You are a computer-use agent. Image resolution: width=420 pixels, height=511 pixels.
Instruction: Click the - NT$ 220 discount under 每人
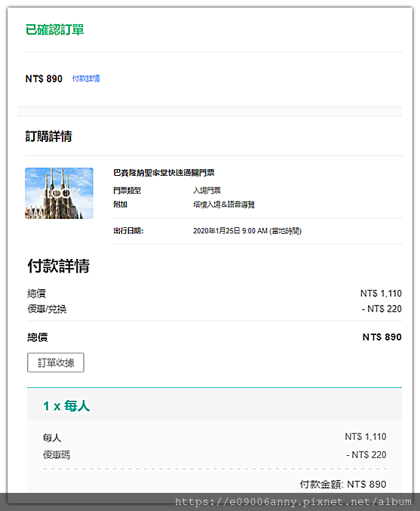pyautogui.click(x=366, y=454)
